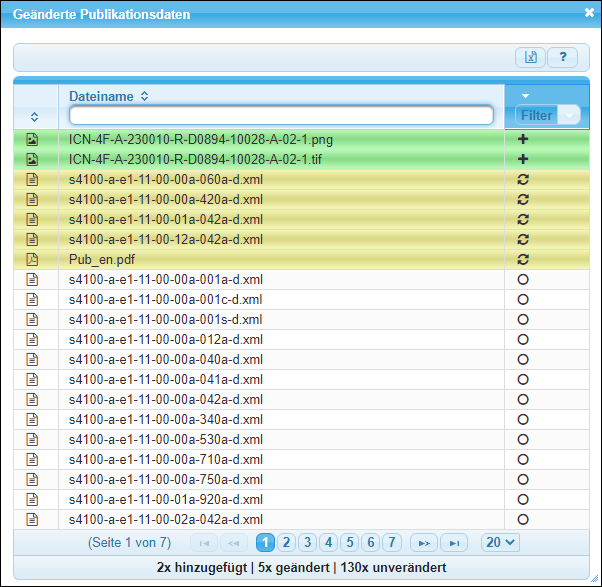The height and width of the screenshot is (587, 602).
Task: Click the unchanged circle of s4100-a-e1-11-00-00a-012a-d.xml
Action: coord(523,339)
